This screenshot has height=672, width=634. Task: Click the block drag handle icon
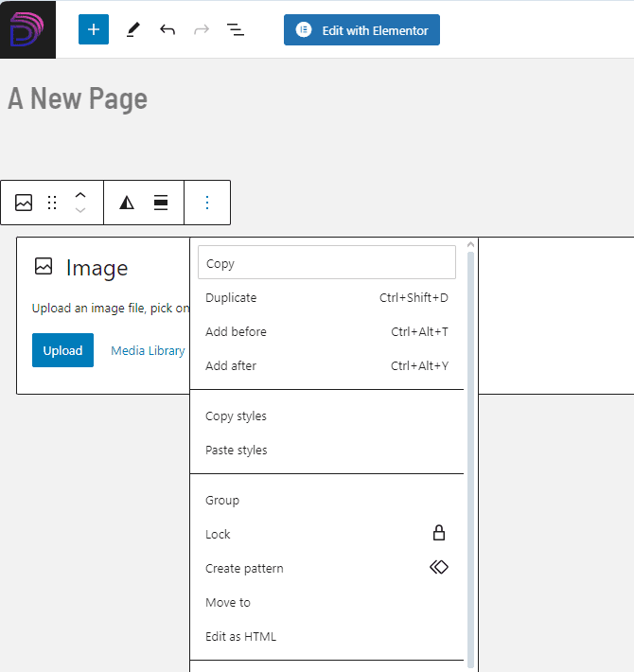tap(52, 203)
